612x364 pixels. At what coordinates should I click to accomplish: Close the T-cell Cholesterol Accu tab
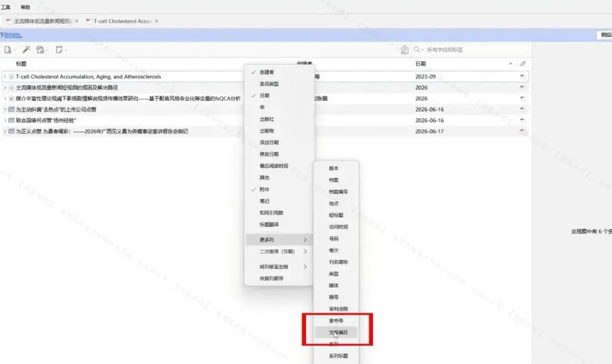[x=156, y=21]
